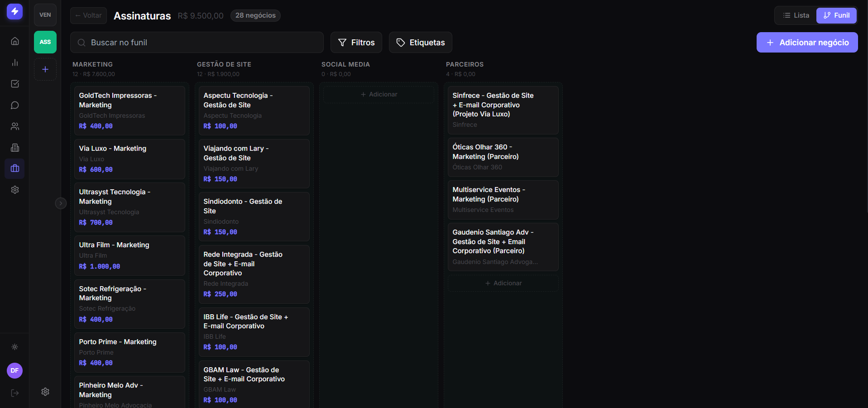Open the Etiquetas button
Viewport: 868px width, 408px height.
click(x=421, y=43)
